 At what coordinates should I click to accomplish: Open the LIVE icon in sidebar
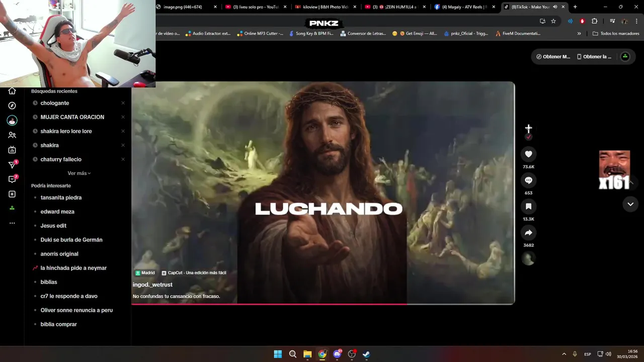pos(12,150)
